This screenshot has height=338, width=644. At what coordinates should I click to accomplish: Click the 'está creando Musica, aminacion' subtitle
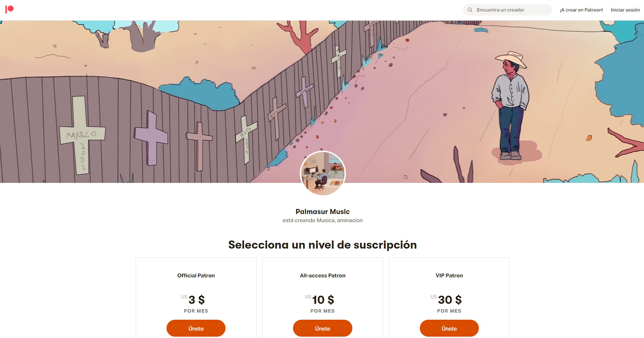point(323,220)
